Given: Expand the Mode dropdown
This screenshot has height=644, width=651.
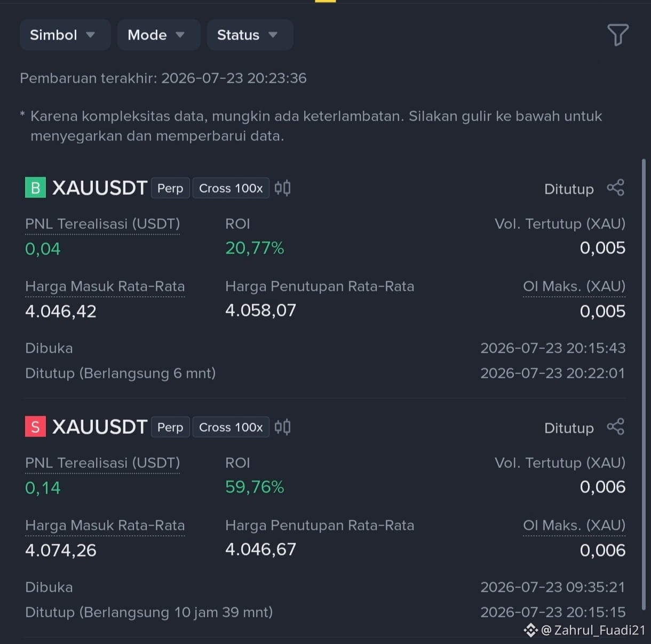Looking at the screenshot, I should point(158,35).
